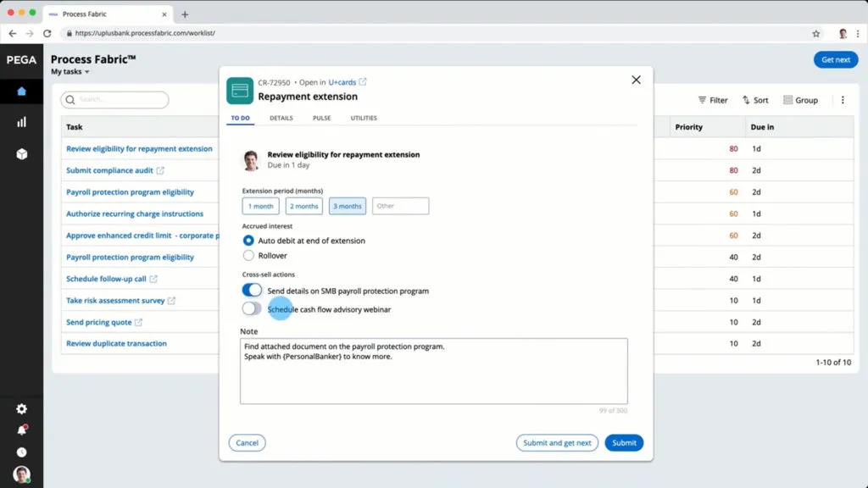Click the PEGA logo
Viewport: 868px width, 488px height.
21,60
